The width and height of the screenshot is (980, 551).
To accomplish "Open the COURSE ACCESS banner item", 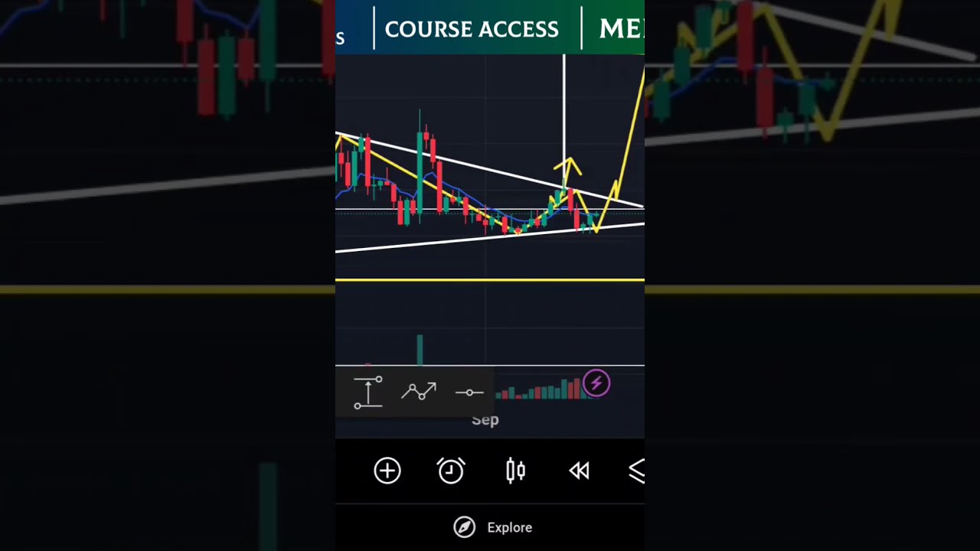I will 472,29.
